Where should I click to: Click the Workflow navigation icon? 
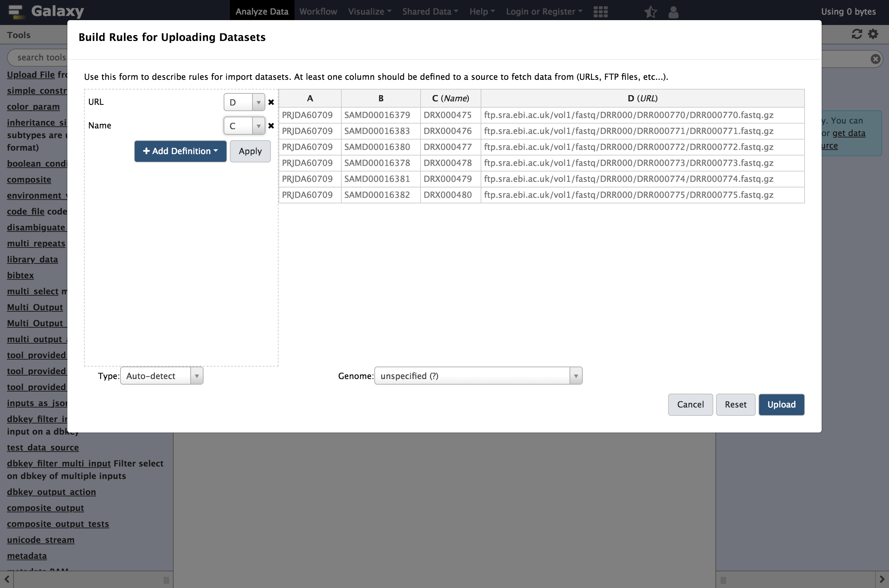click(318, 10)
